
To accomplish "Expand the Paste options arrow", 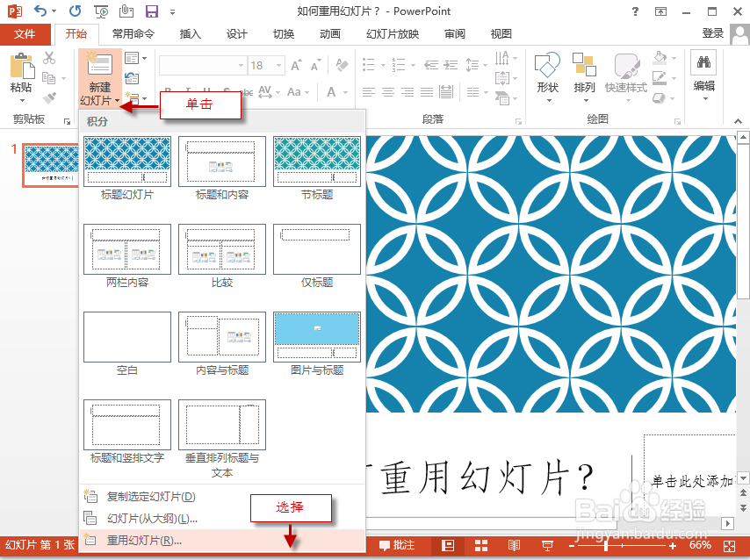I will point(22,100).
